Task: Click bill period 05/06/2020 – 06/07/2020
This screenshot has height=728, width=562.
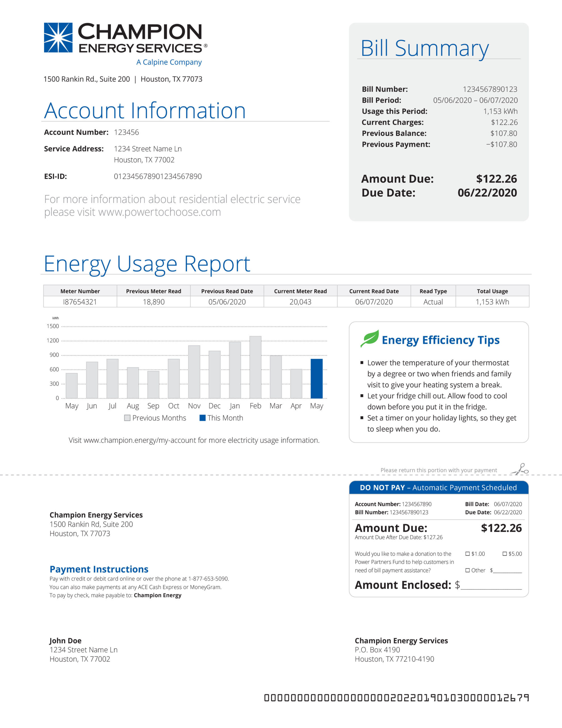Action: tap(475, 100)
